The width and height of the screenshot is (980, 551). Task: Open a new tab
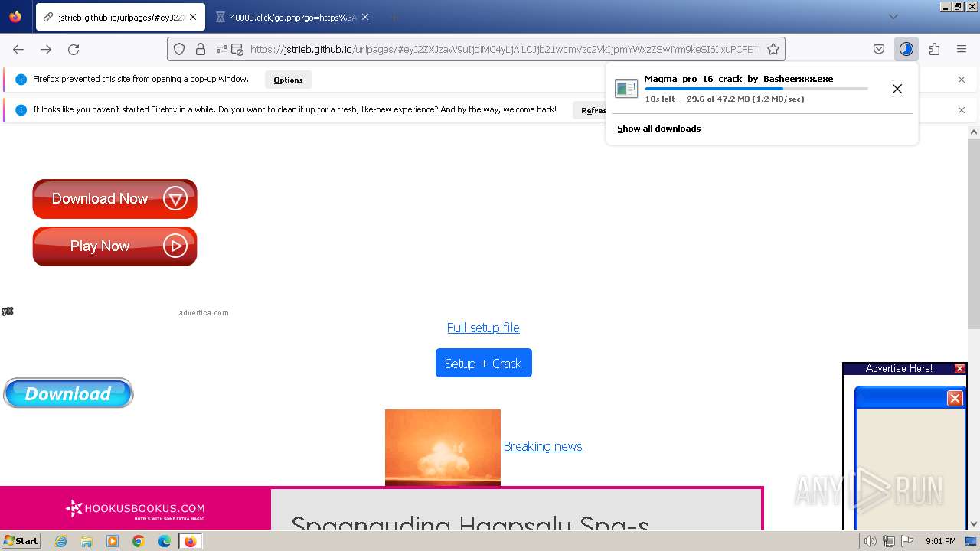pos(394,17)
